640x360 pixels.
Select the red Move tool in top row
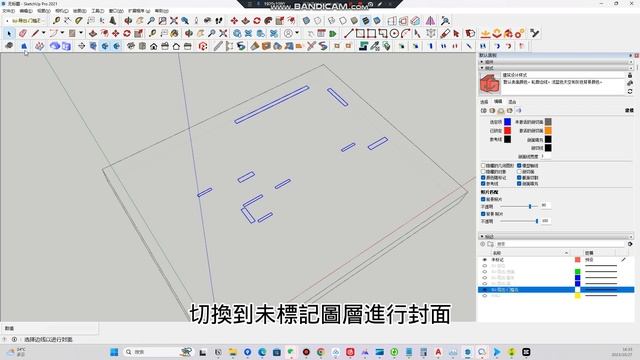point(234,20)
